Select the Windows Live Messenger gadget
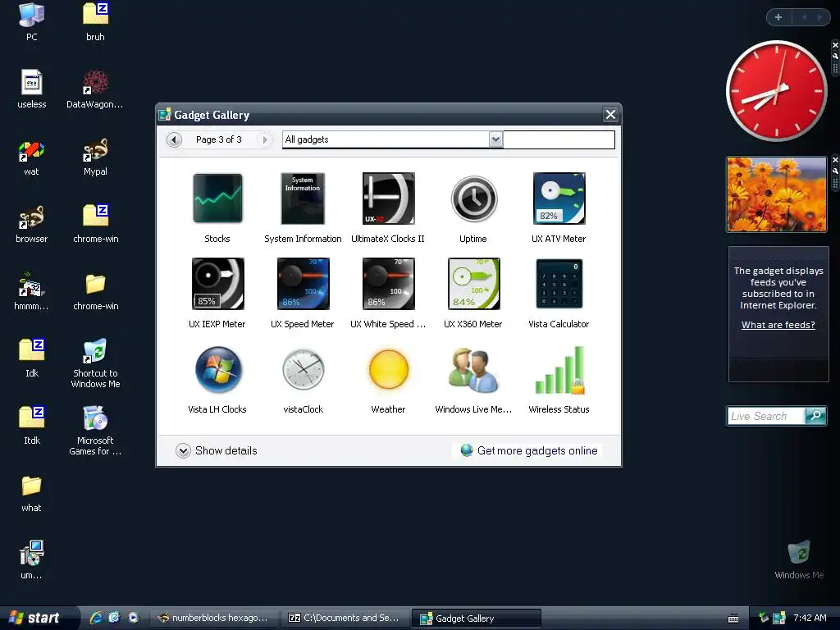Viewport: 840px width, 630px height. (x=473, y=370)
